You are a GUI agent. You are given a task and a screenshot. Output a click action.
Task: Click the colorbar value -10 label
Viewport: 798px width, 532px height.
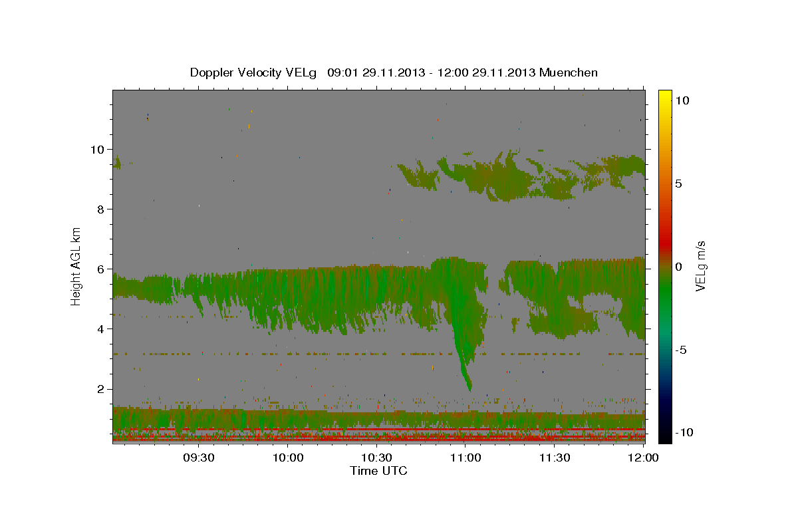(684, 432)
